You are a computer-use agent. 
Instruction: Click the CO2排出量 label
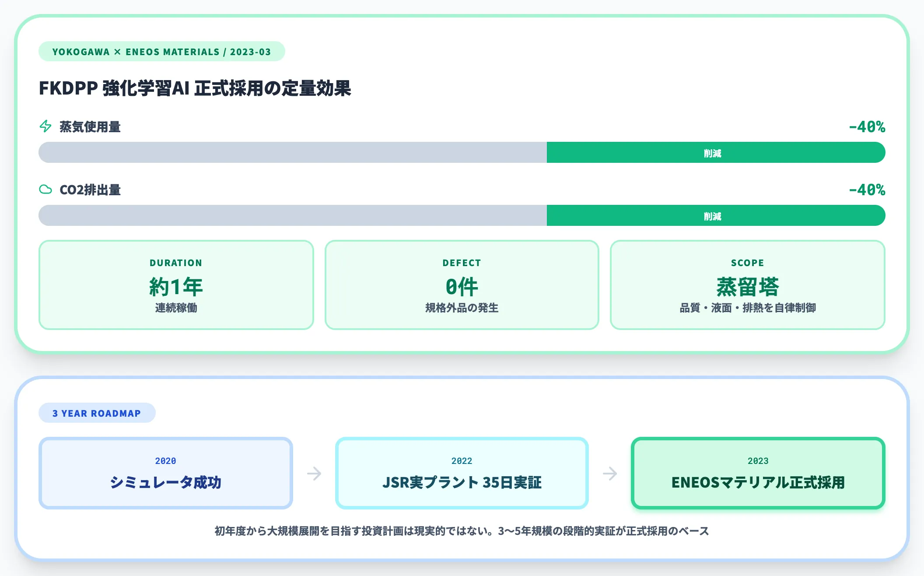click(90, 190)
